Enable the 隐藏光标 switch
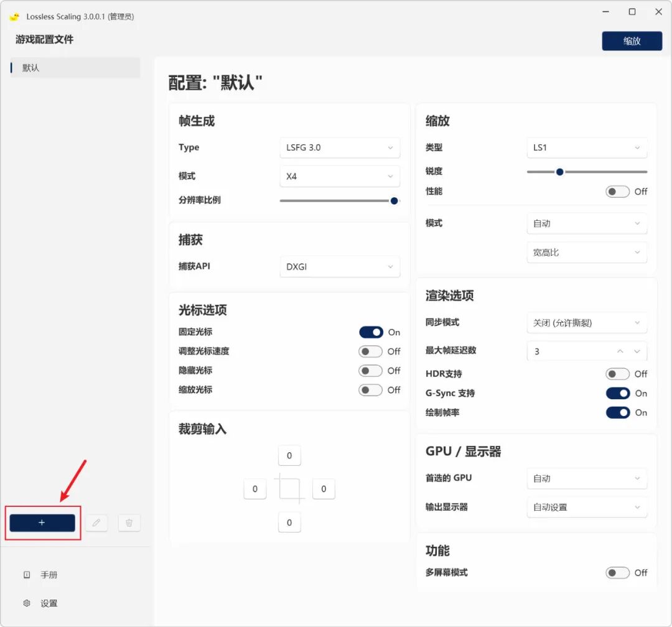Image resolution: width=672 pixels, height=627 pixels. click(371, 371)
